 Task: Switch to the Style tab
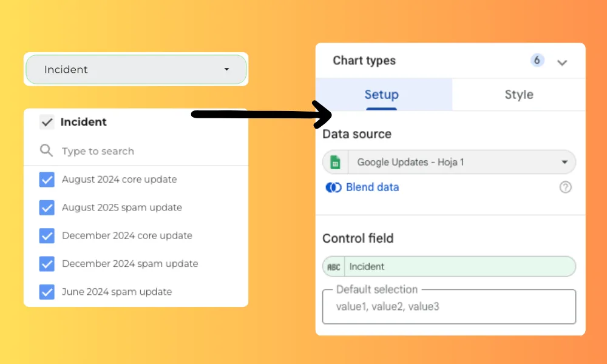tap(518, 95)
